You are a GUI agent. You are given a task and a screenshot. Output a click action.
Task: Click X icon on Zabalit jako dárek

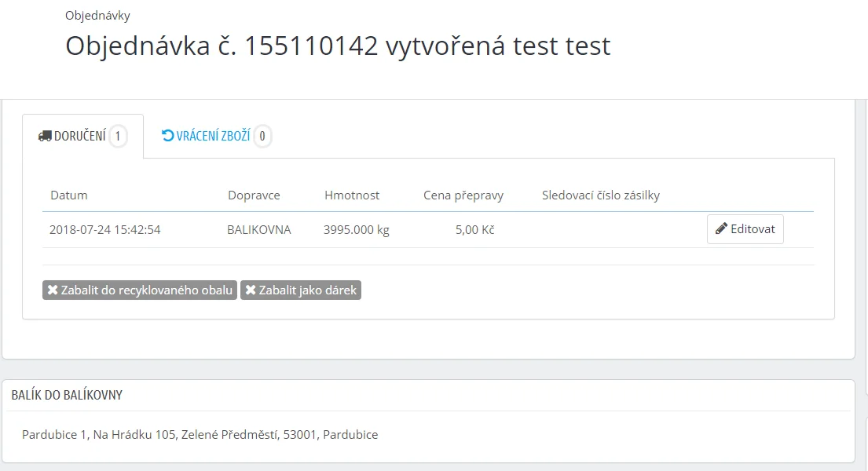pos(251,290)
